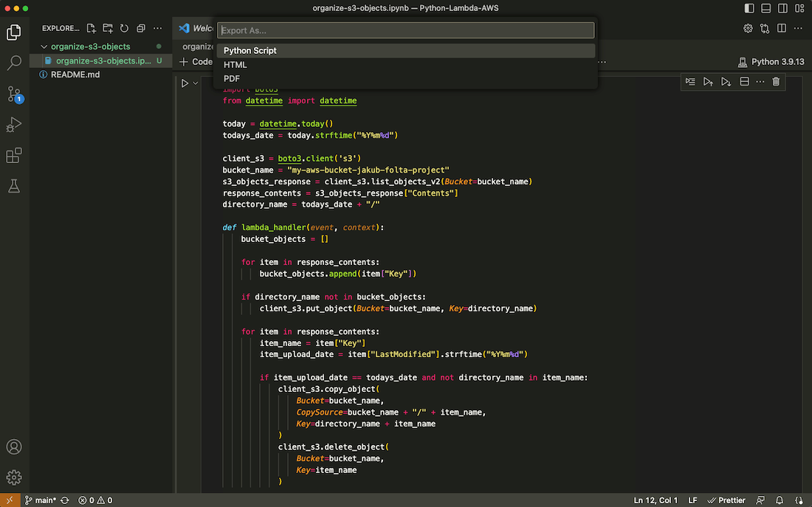The width and height of the screenshot is (812, 507).
Task: Collapse the organize-s3-objects folder
Action: click(x=44, y=46)
